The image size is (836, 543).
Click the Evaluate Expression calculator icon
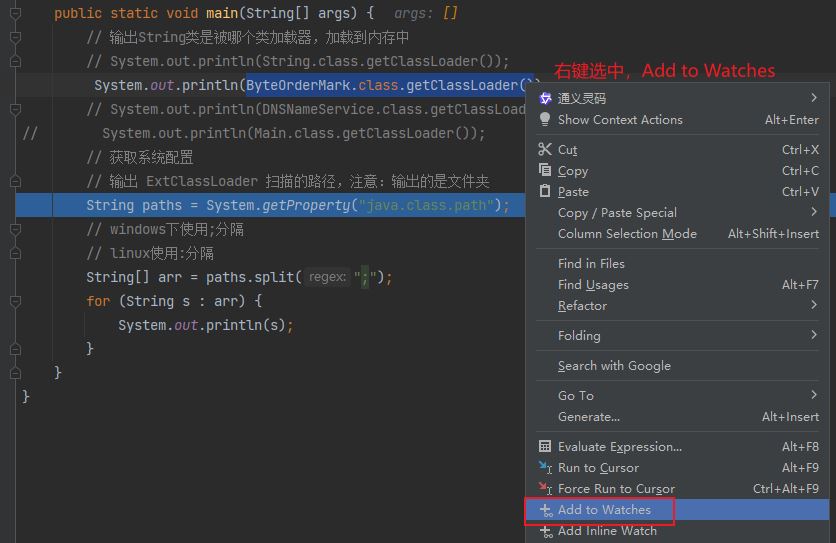coord(545,446)
